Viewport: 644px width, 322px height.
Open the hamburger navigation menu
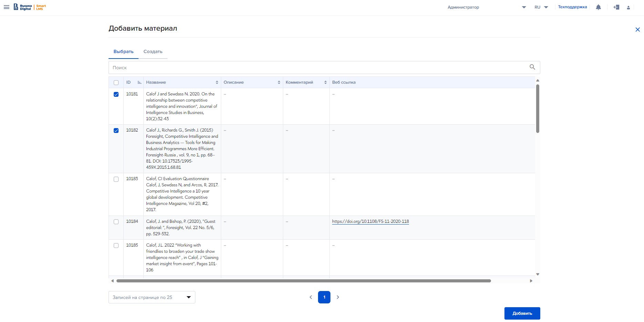point(7,7)
